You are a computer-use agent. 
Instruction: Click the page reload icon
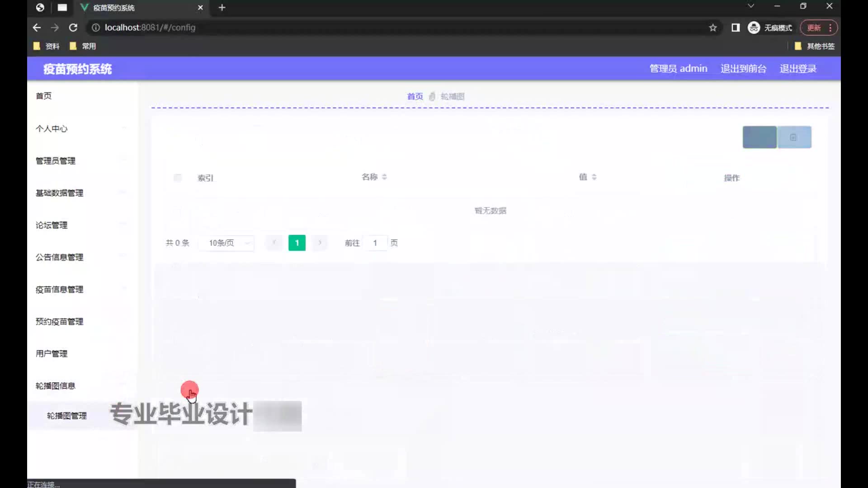point(73,28)
